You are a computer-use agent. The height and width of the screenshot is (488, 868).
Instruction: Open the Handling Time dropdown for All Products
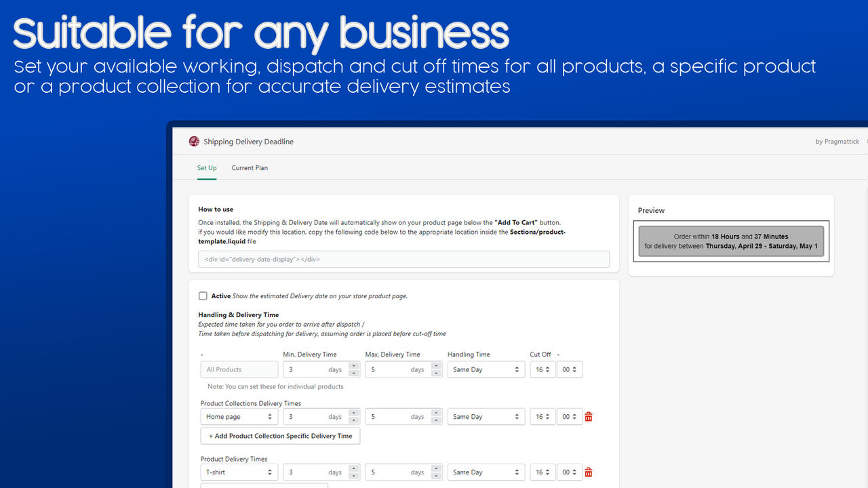pos(486,369)
